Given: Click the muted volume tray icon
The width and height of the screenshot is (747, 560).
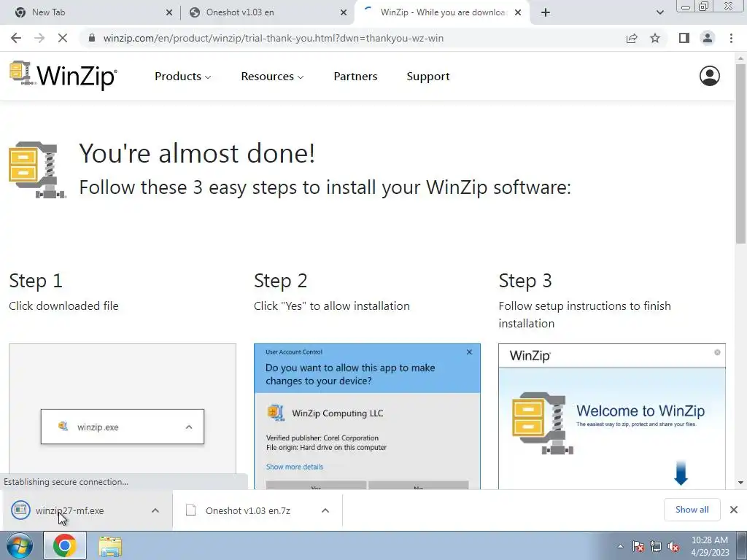Looking at the screenshot, I should point(673,546).
